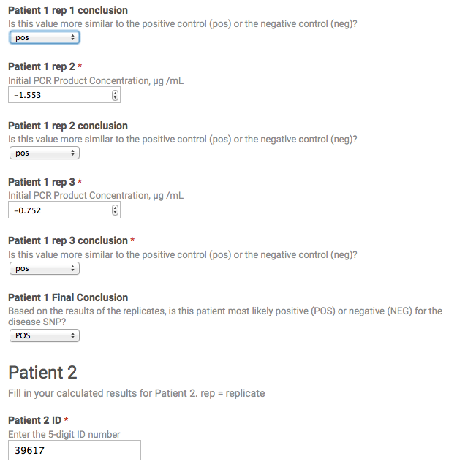Viewport: 476px width, 475px height.
Task: Click the "Patient 1 rep 1 conclusion" label
Action: coord(67,11)
